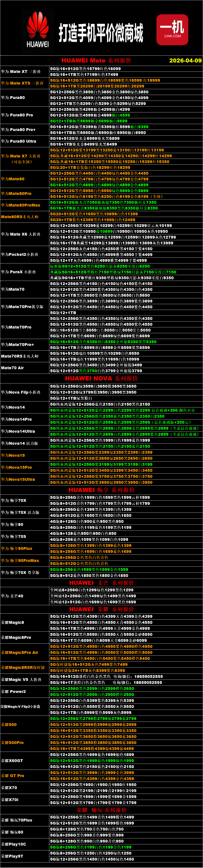Click the 华为 Pura80 Ultra model label
203x868 pixels.
tap(19, 141)
